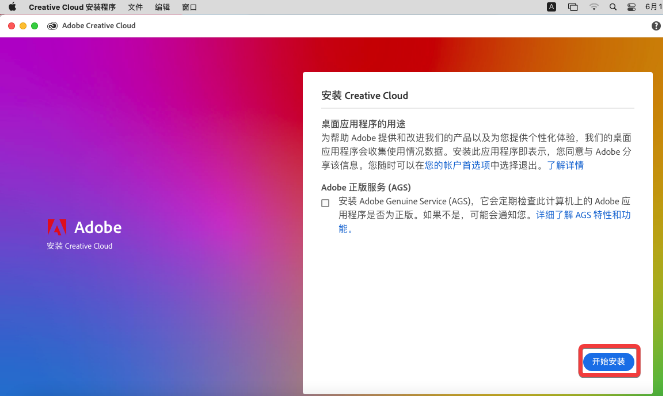Viewport: 663px width, 396px height.
Task: Click the help question mark icon
Action: [656, 26]
